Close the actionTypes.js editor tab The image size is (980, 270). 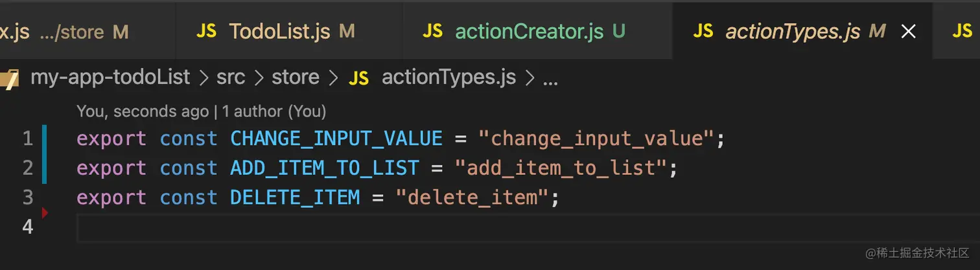coord(909,31)
